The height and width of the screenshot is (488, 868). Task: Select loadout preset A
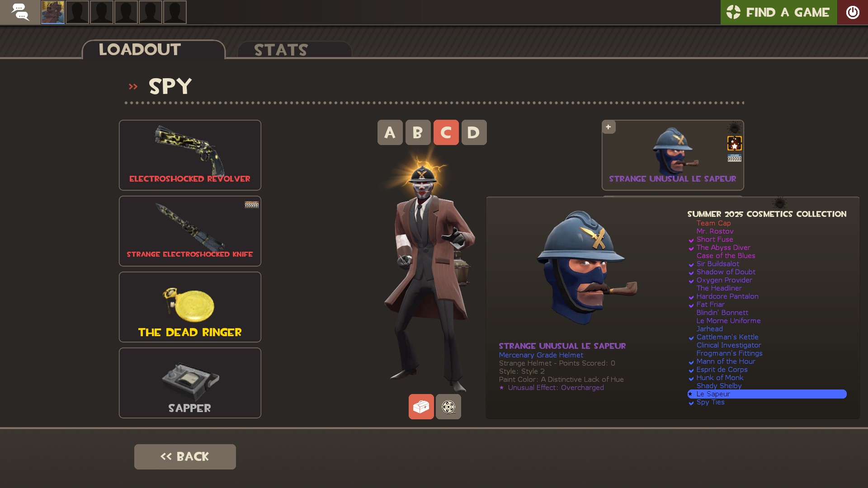(390, 132)
